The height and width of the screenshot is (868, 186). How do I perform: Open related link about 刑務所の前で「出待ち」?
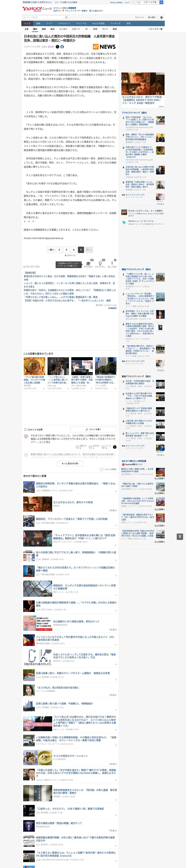click(x=70, y=292)
